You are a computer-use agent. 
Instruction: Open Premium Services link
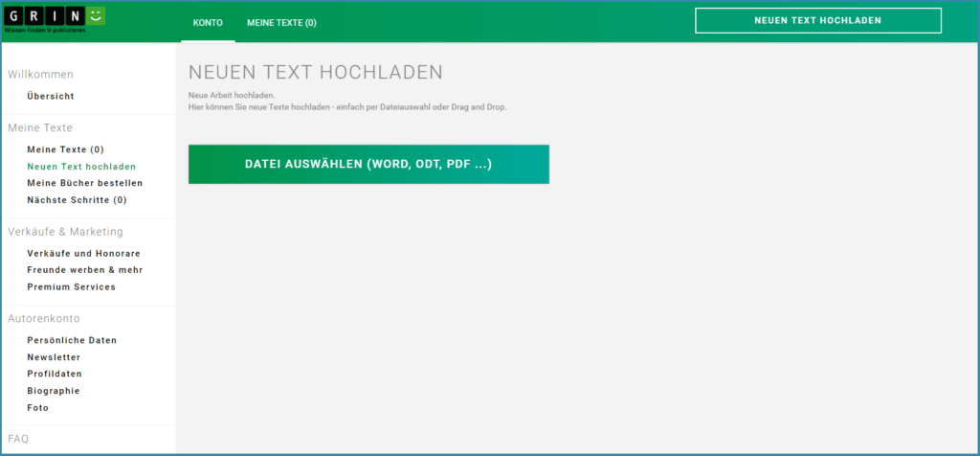tap(71, 287)
